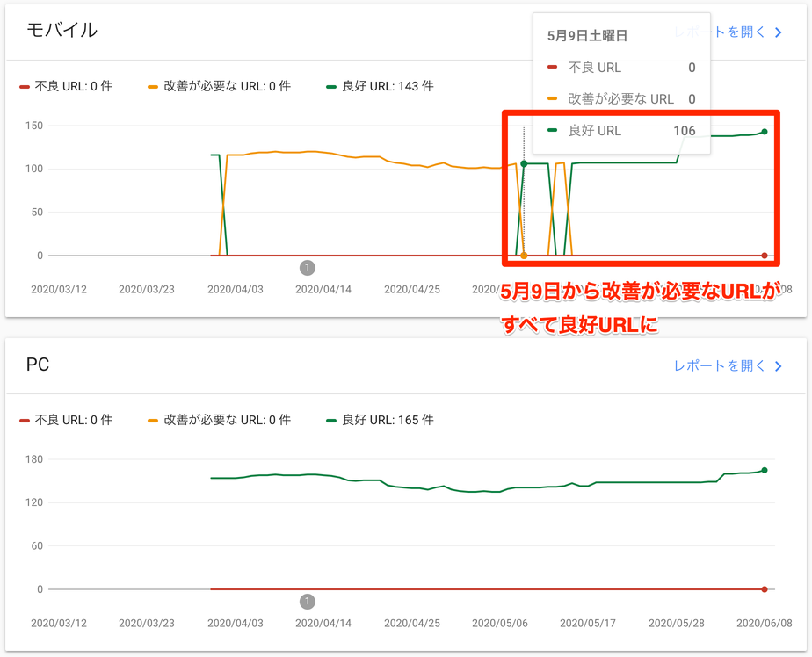Click PC x-axis date 2020/05/17
The width and height of the screenshot is (812, 657).
point(588,624)
